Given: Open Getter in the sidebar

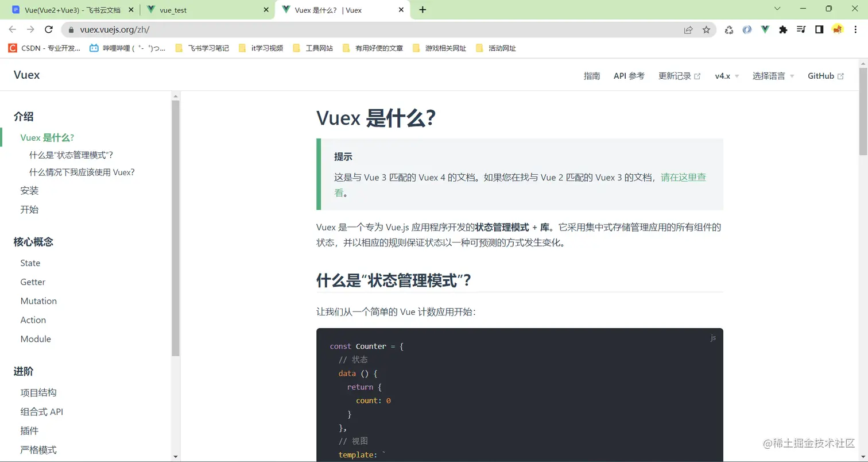Looking at the screenshot, I should click(33, 282).
